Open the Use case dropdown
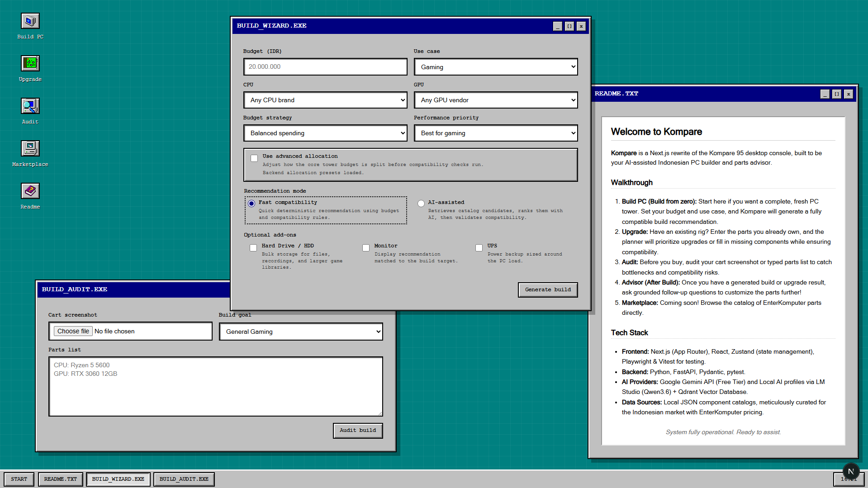 (496, 67)
